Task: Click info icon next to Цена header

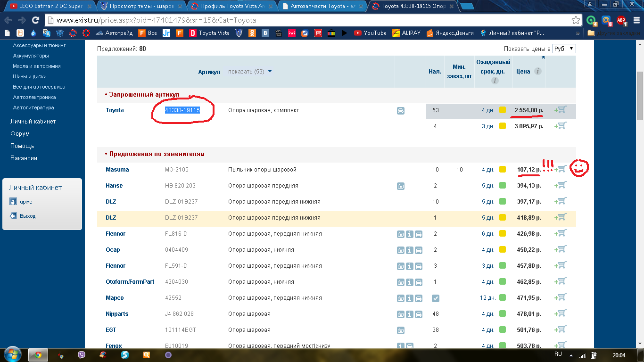Action: (537, 72)
